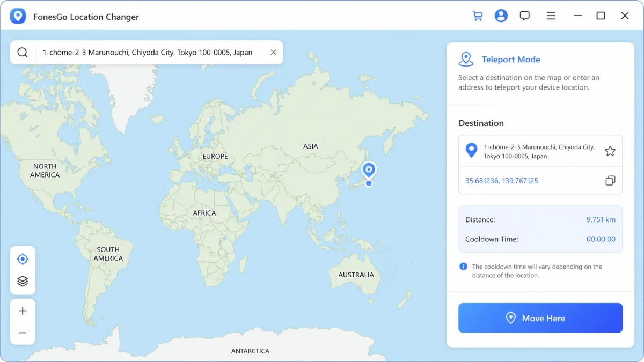Open the hamburger menu
The width and height of the screenshot is (644, 362).
[551, 16]
